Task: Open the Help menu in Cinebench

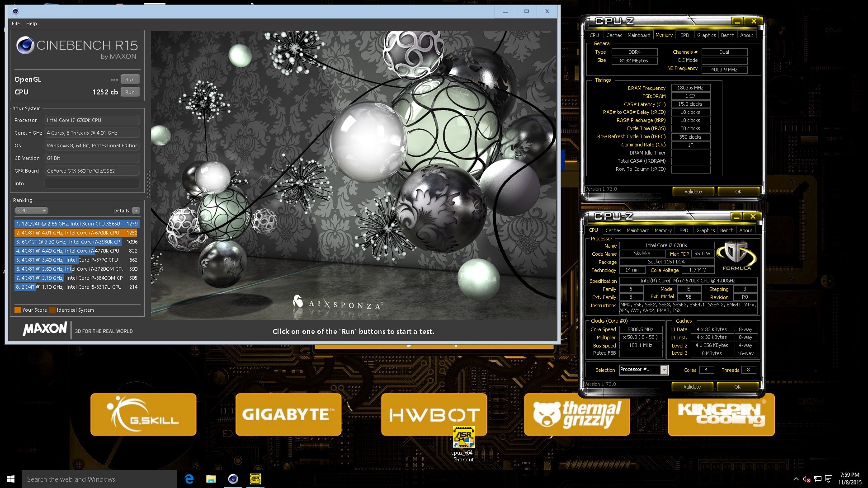Action: [x=32, y=23]
